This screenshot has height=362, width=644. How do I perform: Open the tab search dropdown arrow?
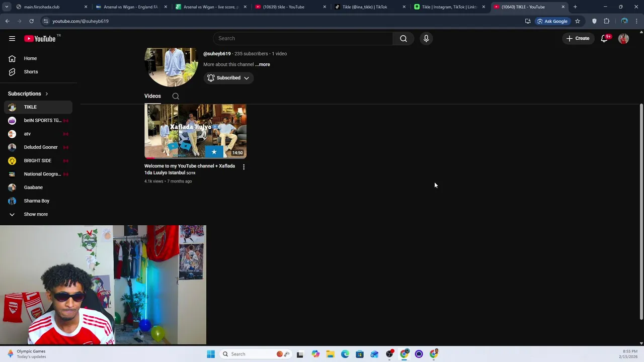point(7,7)
